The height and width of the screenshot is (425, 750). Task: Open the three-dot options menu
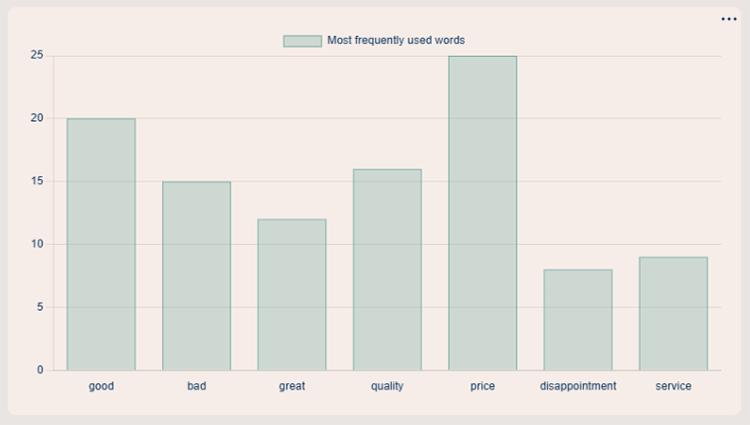coord(728,19)
